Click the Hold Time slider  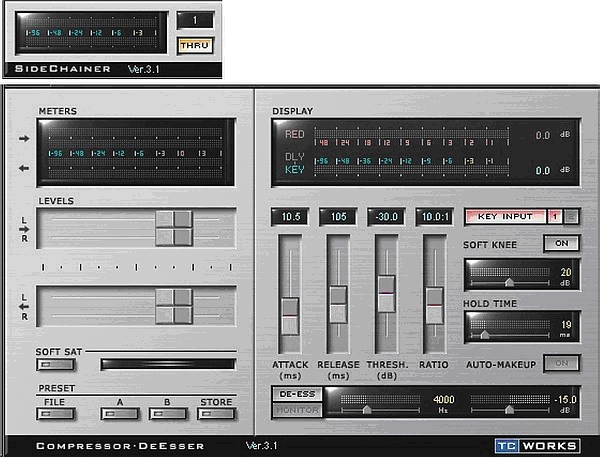coord(506,326)
